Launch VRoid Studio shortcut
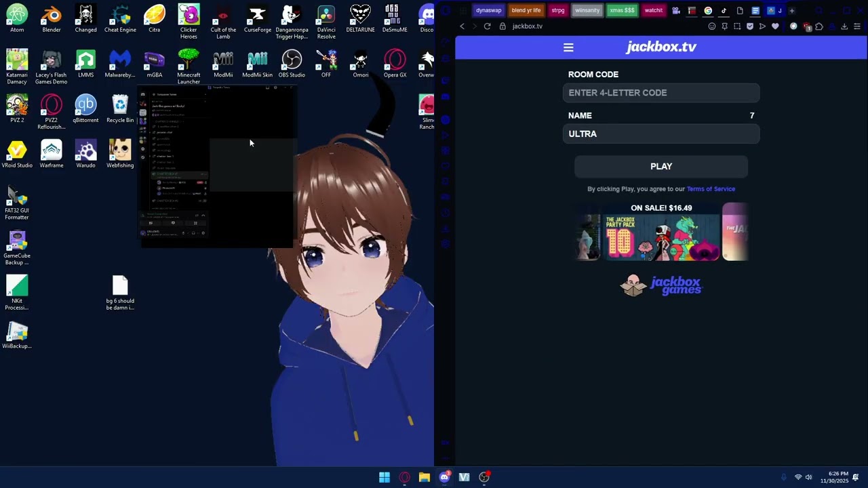This screenshot has width=868, height=488. click(17, 155)
